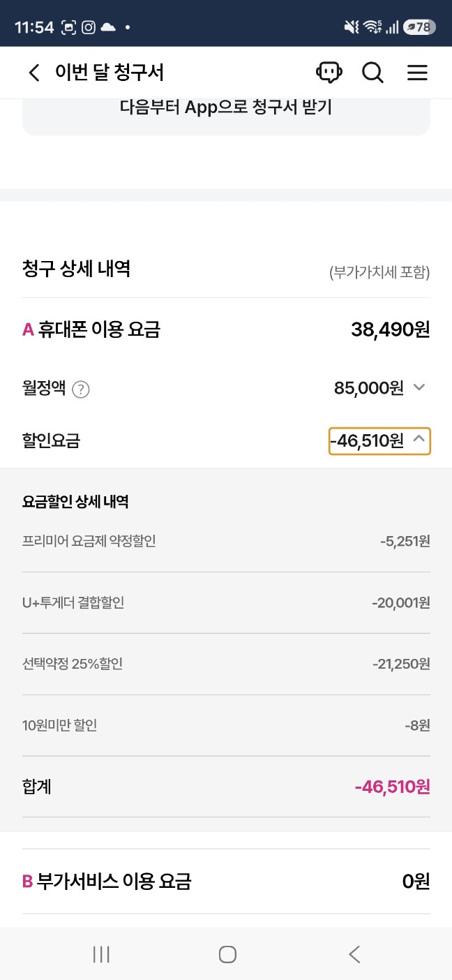Tap the U+투게더 결합할인 row
Image resolution: width=452 pixels, height=980 pixels.
pyautogui.click(x=226, y=603)
